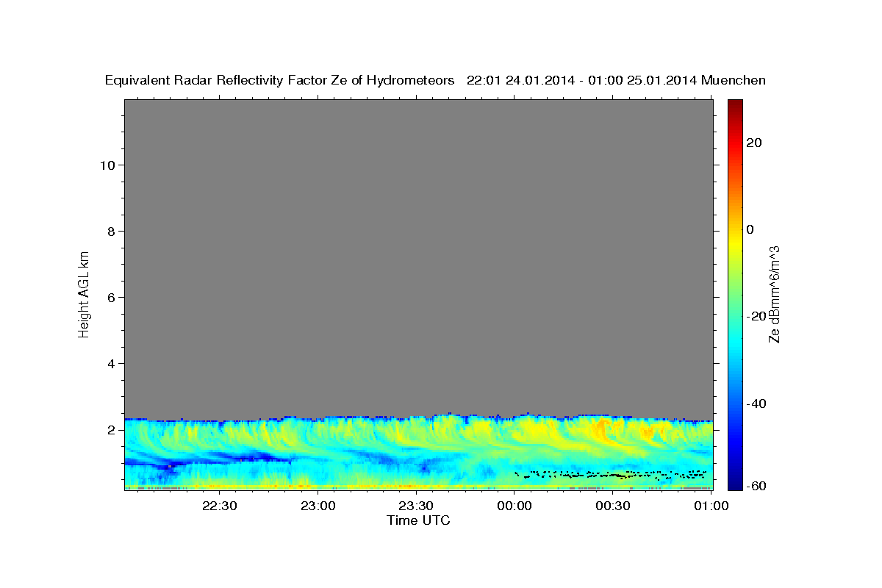
Task: Click the gray no-data area of plot
Action: [419, 257]
